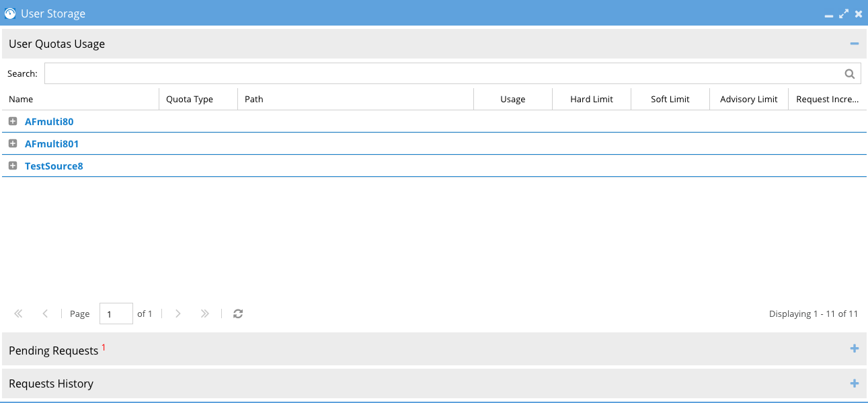
Task: Click the search magnifier icon
Action: click(x=850, y=74)
